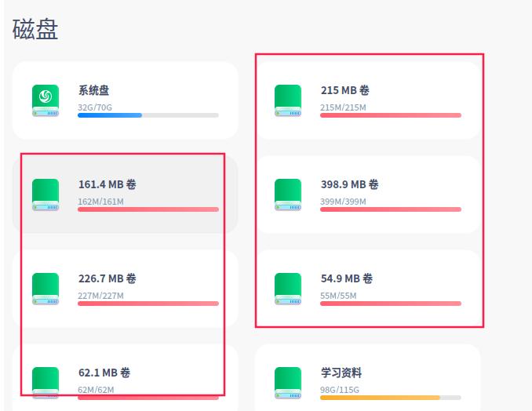Click the 227M/227M capacity text

pos(100,296)
